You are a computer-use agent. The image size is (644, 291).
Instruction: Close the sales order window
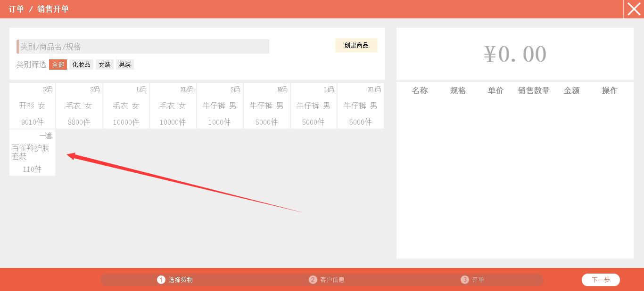[x=634, y=9]
